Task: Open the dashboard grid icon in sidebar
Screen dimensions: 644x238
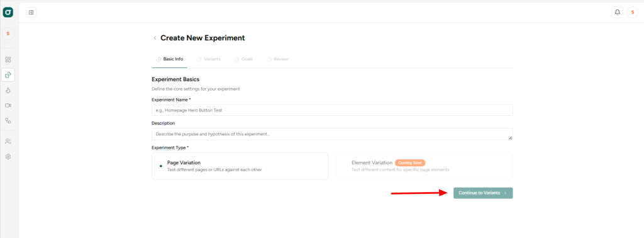Action: (x=8, y=60)
